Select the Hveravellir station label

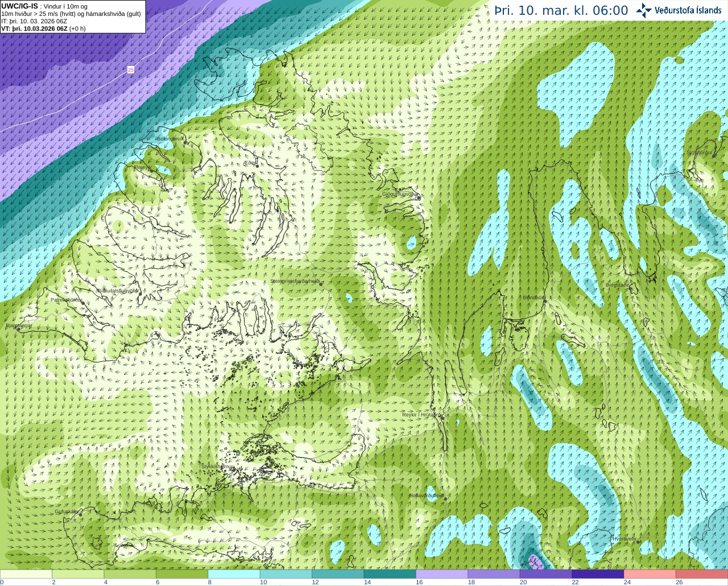(624, 539)
